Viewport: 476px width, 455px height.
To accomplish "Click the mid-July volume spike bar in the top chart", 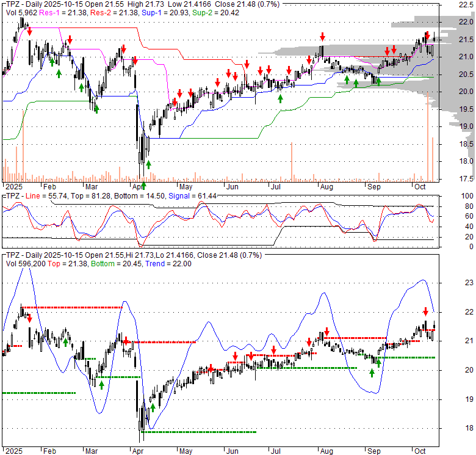I will tap(292, 162).
